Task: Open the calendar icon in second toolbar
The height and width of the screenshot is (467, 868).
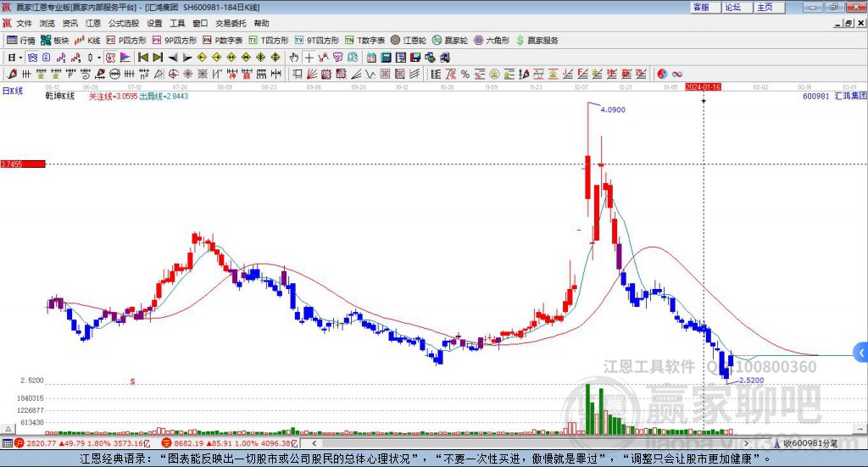Action: [371, 57]
